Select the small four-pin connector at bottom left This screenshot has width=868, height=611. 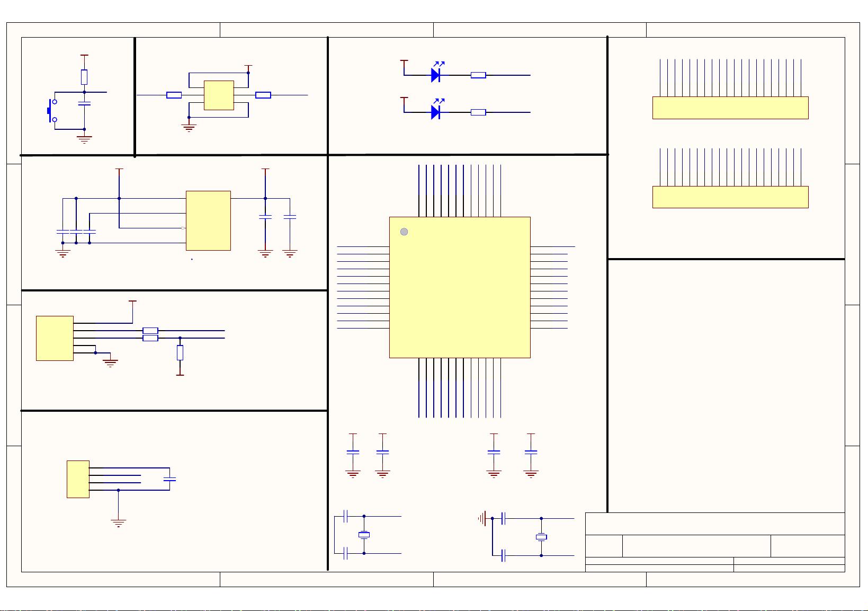tap(78, 479)
